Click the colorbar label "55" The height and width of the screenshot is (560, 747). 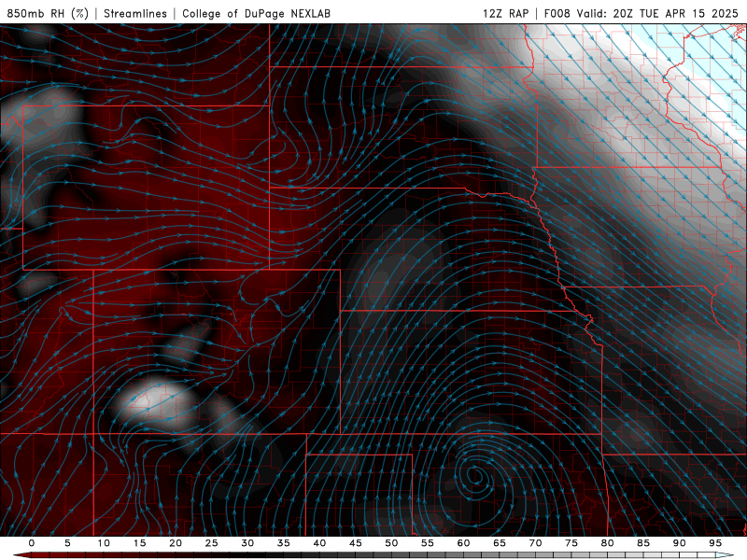pyautogui.click(x=428, y=543)
